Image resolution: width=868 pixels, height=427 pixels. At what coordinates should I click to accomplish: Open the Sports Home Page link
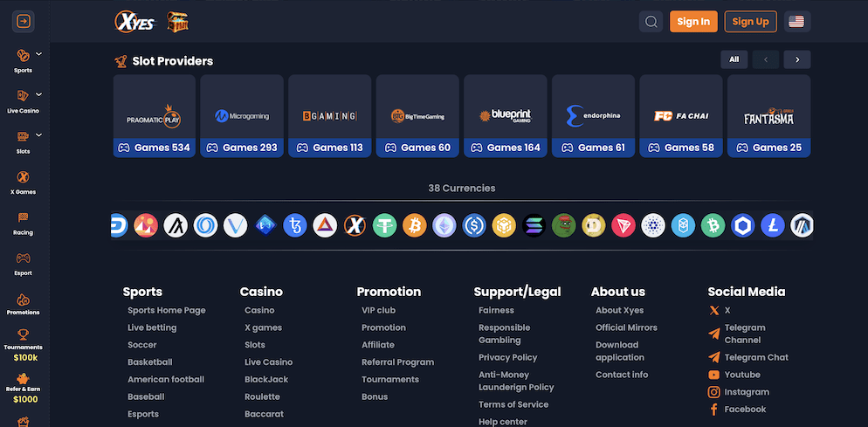pyautogui.click(x=167, y=310)
